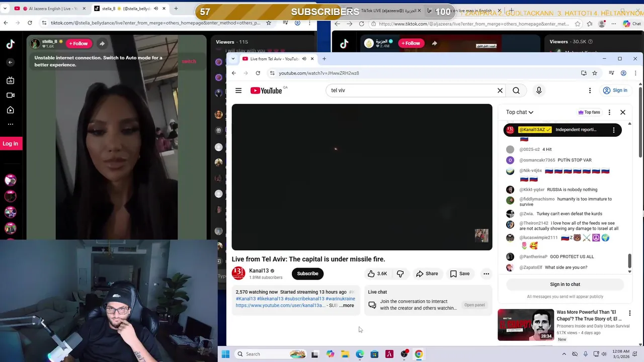Bookmark the YouTube page with the star
Image resolution: width=644 pixels, height=362 pixels.
pos(595,73)
